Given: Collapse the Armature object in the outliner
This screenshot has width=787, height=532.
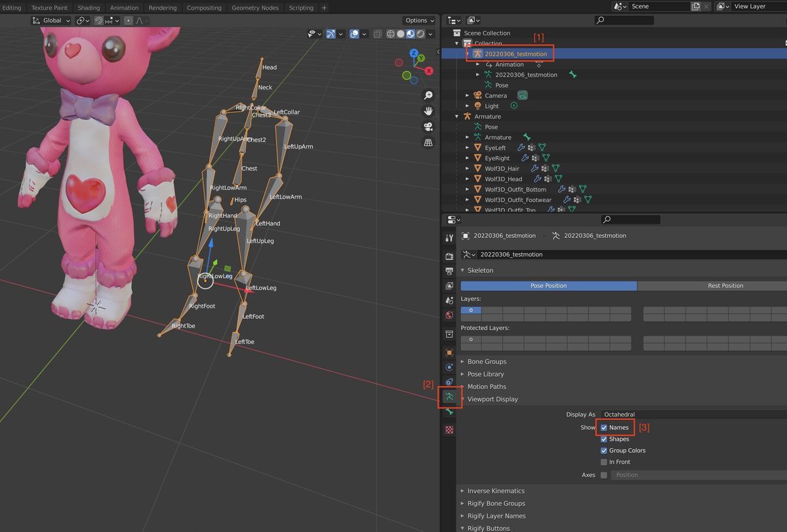Looking at the screenshot, I should point(456,116).
